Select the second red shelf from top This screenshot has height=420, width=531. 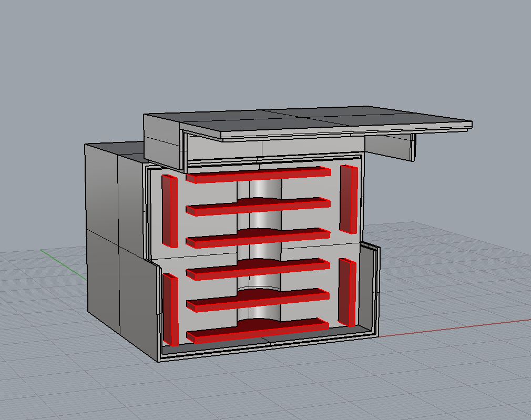click(x=258, y=207)
